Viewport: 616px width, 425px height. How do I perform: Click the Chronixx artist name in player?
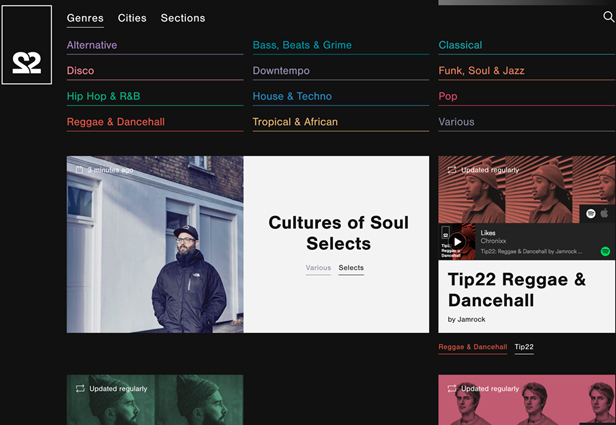493,241
